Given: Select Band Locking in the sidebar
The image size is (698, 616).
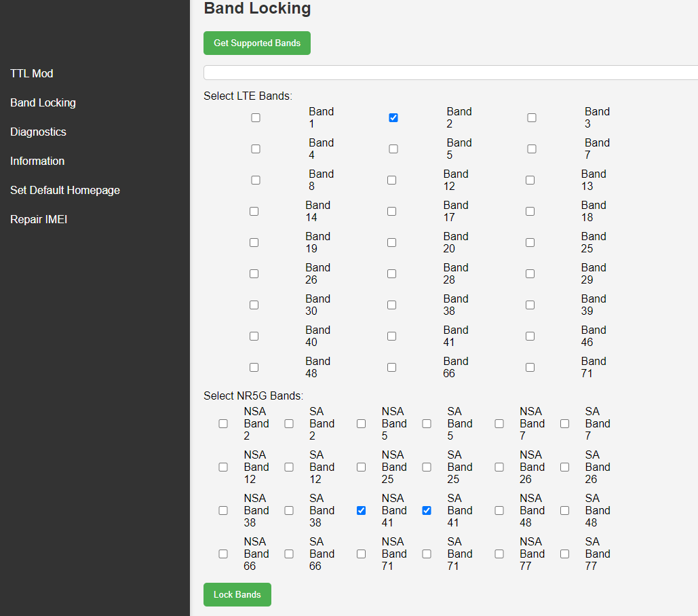Looking at the screenshot, I should pyautogui.click(x=43, y=102).
